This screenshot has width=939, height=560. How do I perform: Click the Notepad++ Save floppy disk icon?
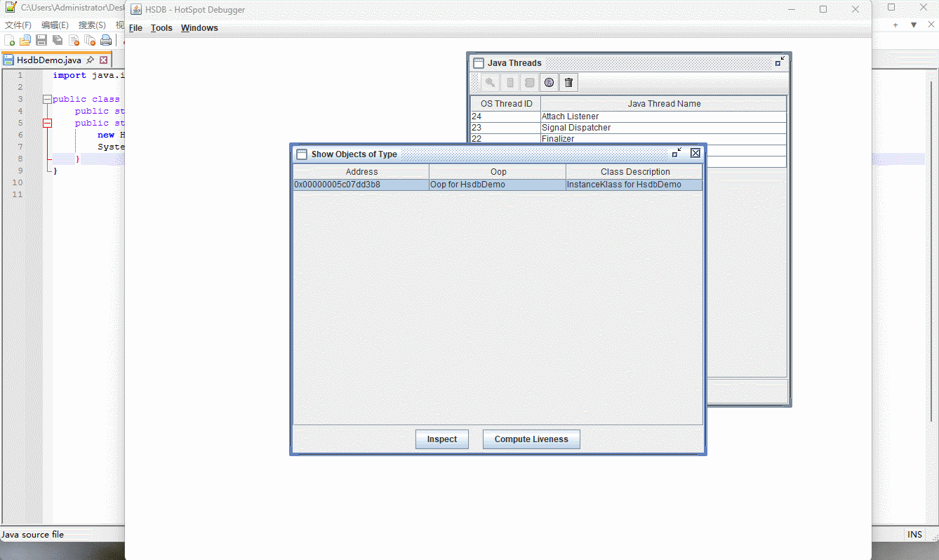(41, 41)
